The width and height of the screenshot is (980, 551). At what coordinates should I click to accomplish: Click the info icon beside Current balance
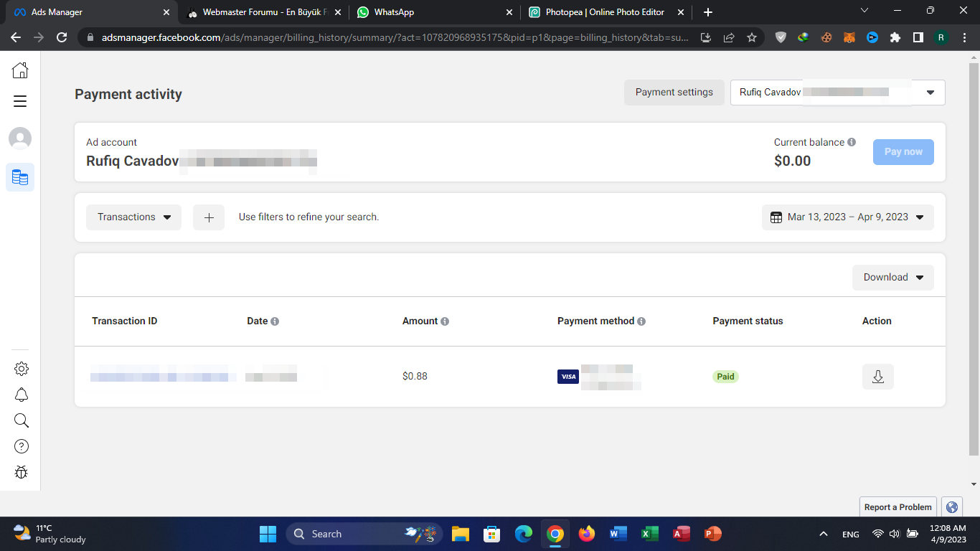point(852,142)
